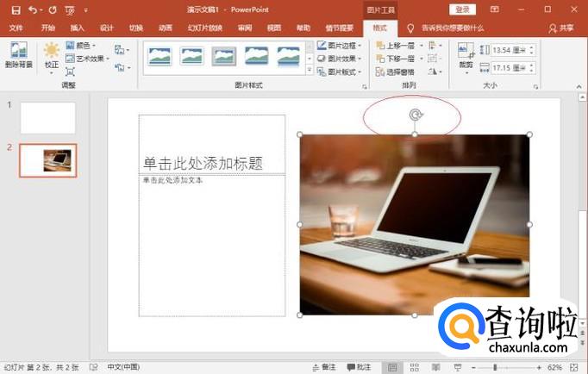
Task: Open the Picture Border (图片边框) dropdown
Action: point(339,46)
